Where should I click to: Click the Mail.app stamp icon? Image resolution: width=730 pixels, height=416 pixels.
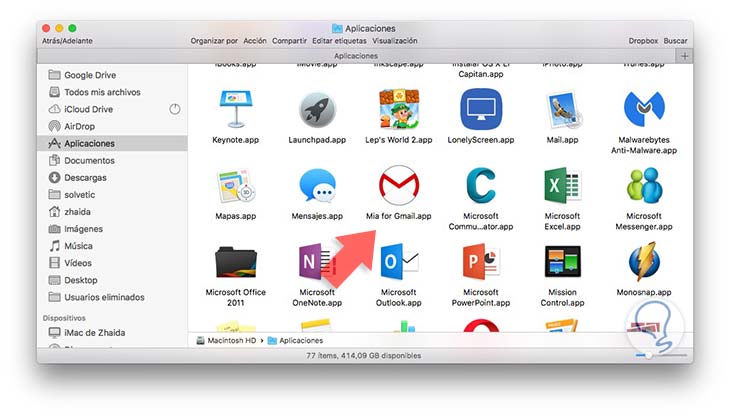tap(563, 110)
